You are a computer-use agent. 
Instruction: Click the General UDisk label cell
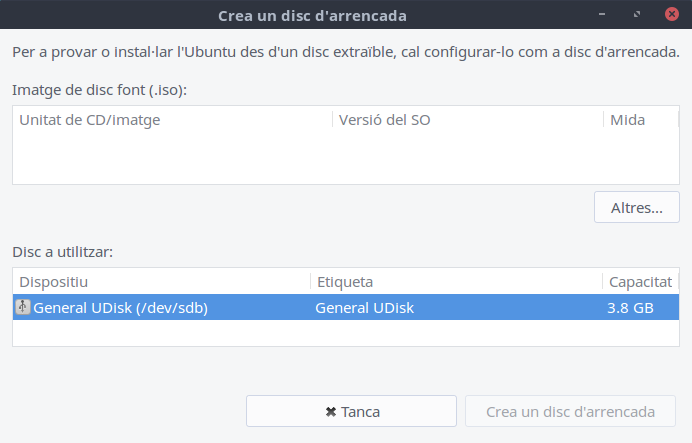365,308
